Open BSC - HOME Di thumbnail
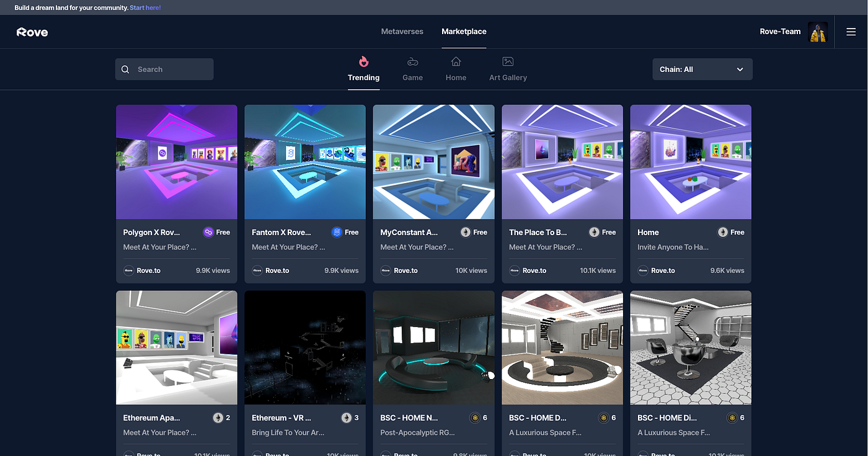This screenshot has width=868, height=456. 691,347
